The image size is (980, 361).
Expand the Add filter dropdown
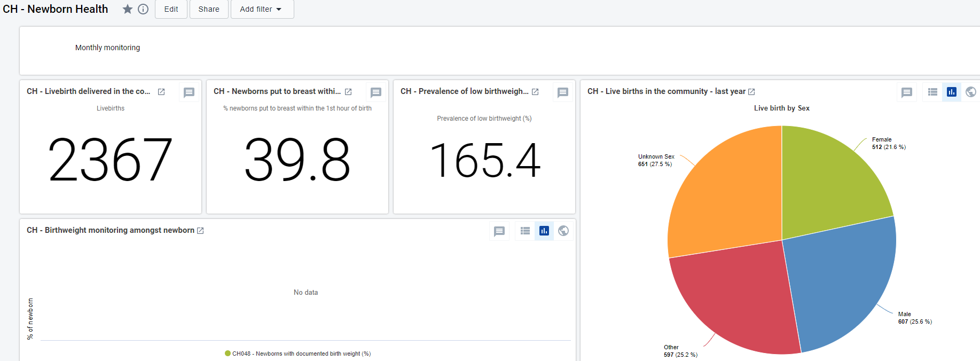point(262,9)
